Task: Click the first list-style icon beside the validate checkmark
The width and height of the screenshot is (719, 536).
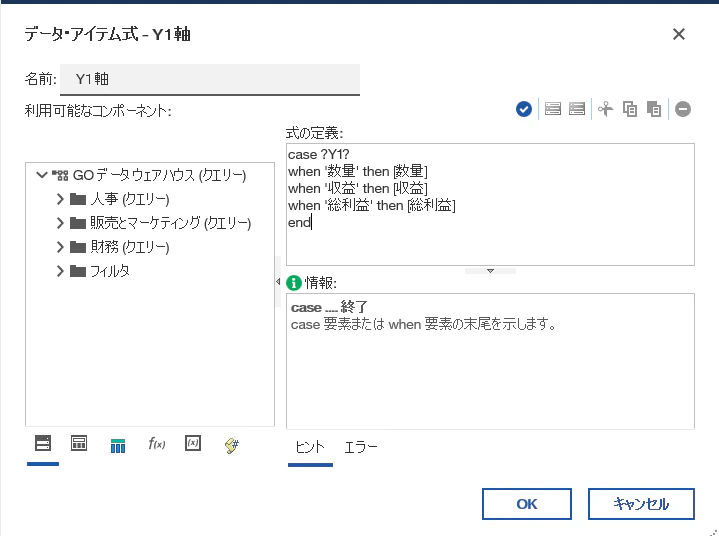Action: [553, 109]
